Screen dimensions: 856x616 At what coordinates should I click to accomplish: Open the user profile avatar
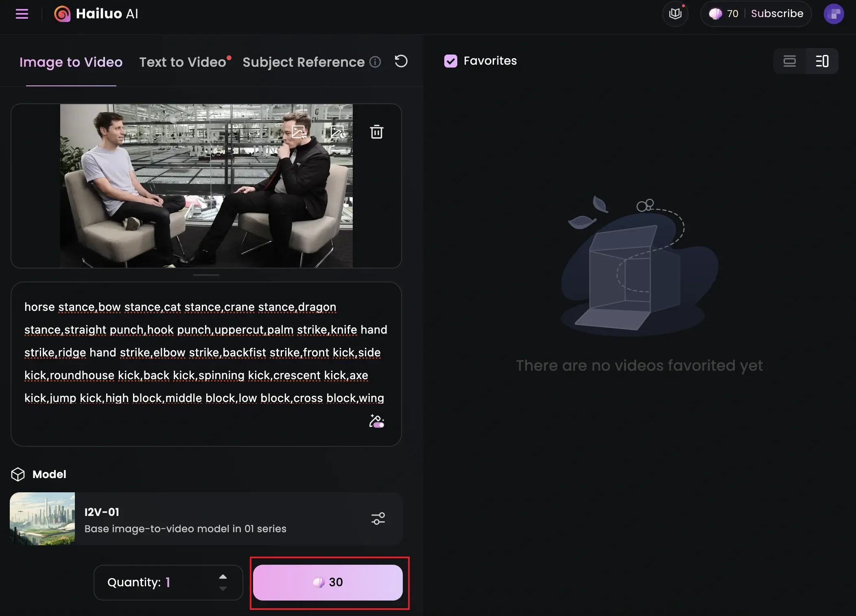click(x=834, y=14)
